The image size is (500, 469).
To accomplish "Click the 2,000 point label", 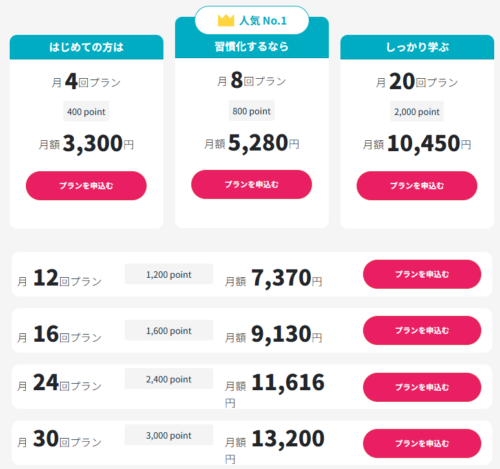I will [x=417, y=111].
